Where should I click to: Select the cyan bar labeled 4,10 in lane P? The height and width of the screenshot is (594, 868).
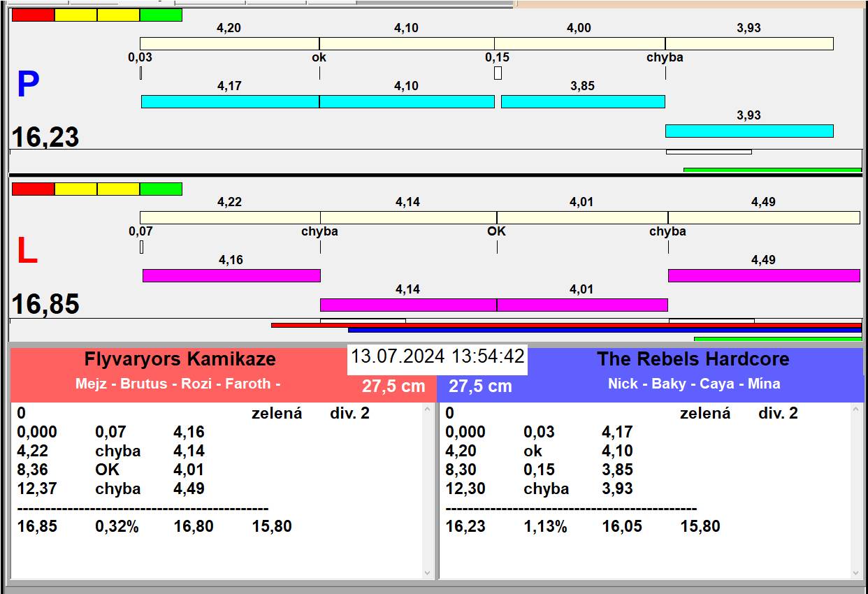[407, 101]
